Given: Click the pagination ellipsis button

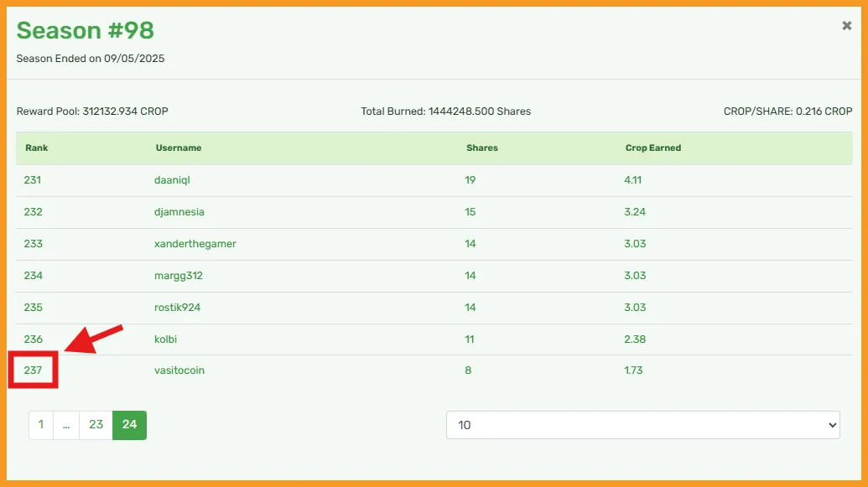Looking at the screenshot, I should [66, 425].
